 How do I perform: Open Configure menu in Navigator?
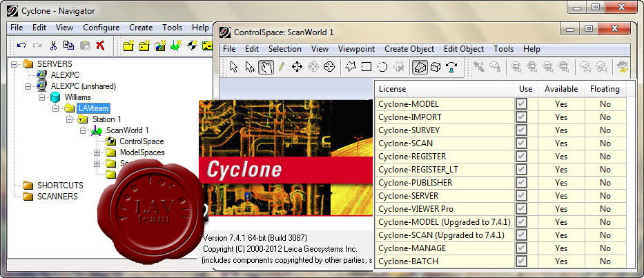[101, 28]
